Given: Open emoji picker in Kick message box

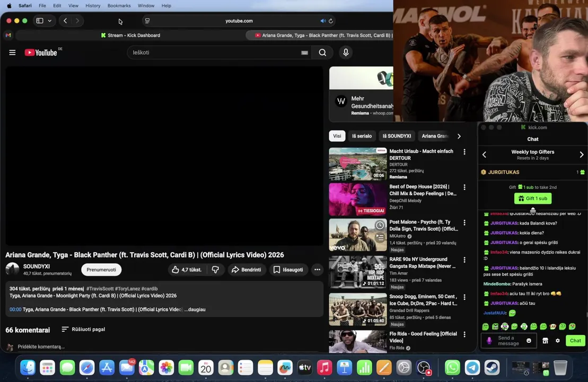Looking at the screenshot, I should 529,341.
